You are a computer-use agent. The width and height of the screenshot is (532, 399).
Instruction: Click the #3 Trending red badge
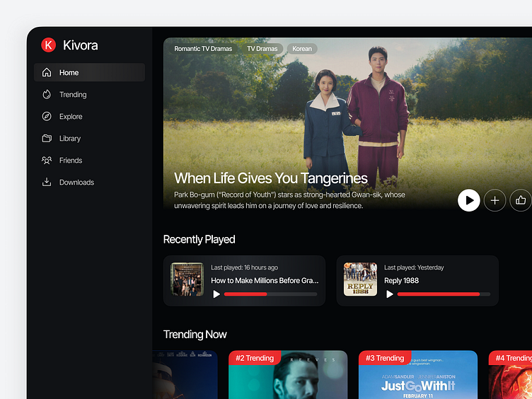click(x=385, y=358)
